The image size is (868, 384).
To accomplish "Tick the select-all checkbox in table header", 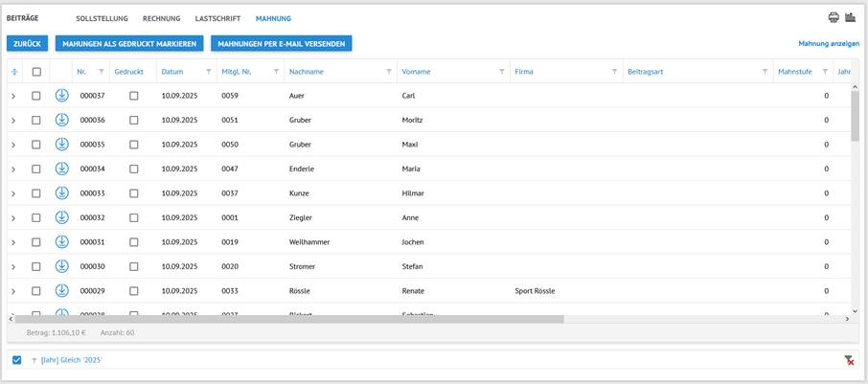I will click(36, 72).
